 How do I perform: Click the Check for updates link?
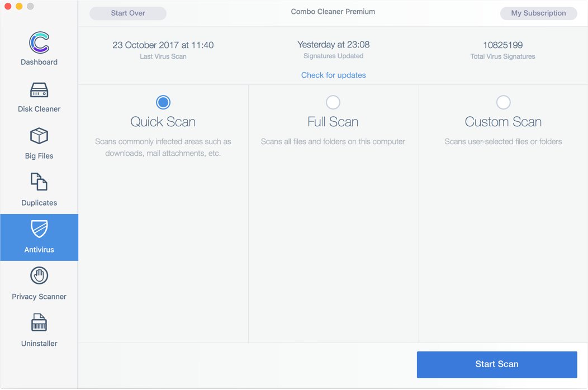(333, 75)
